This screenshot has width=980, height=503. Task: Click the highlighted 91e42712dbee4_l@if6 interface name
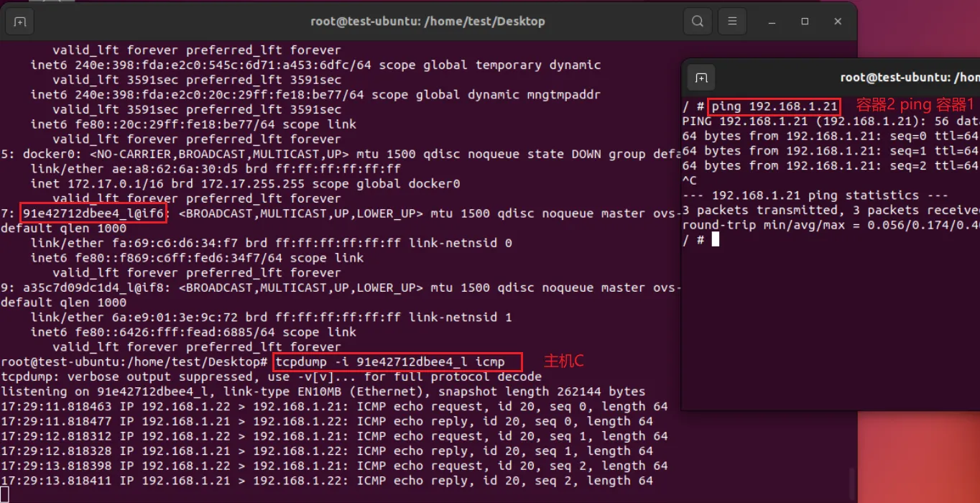point(94,213)
